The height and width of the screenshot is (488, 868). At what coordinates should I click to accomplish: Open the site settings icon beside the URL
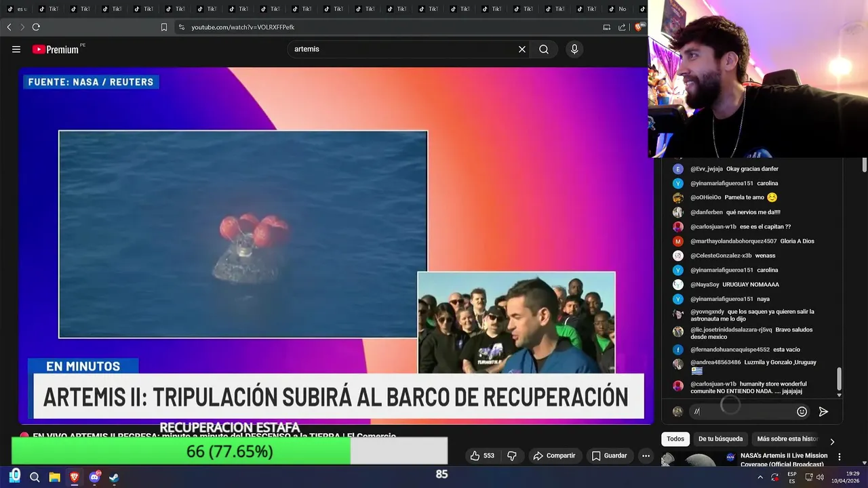point(181,27)
